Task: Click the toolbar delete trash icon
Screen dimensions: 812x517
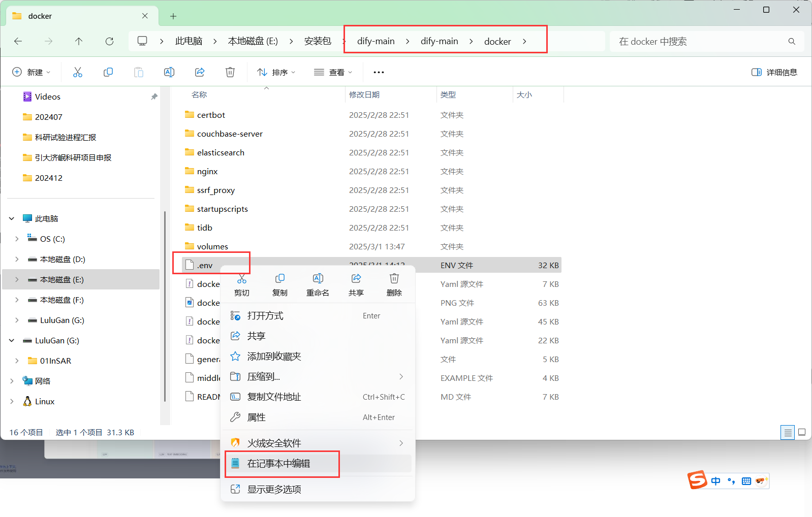Action: click(x=230, y=72)
